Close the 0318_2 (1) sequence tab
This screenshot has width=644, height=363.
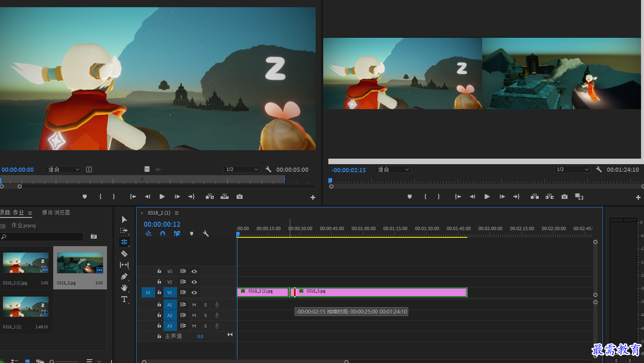click(x=142, y=213)
